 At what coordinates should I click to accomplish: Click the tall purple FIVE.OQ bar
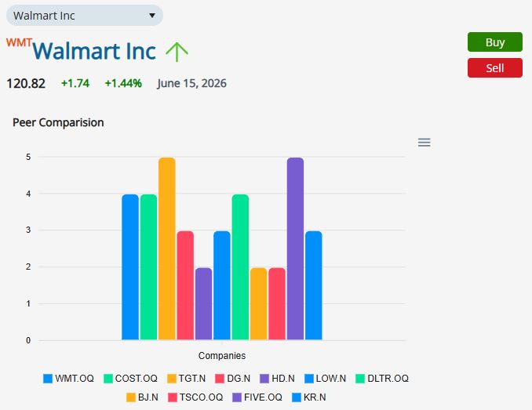pos(295,249)
